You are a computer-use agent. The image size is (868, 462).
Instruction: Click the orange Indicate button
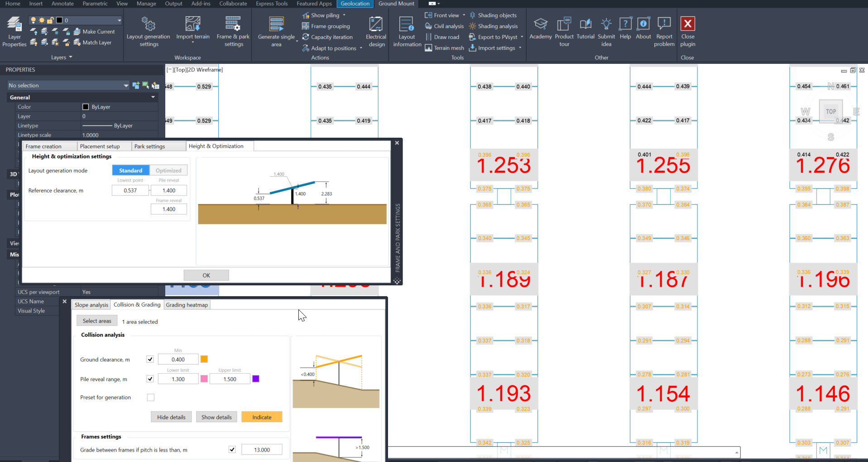point(262,417)
